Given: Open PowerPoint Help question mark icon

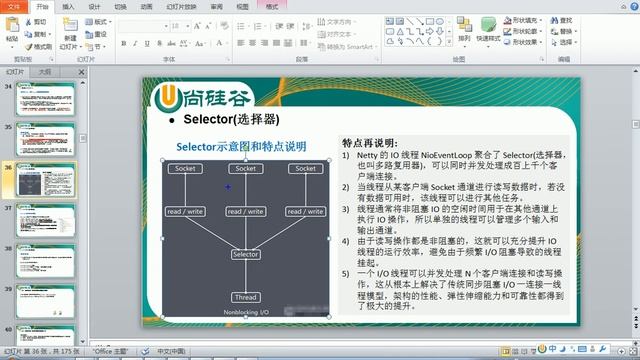Looking at the screenshot, I should coord(635,6).
